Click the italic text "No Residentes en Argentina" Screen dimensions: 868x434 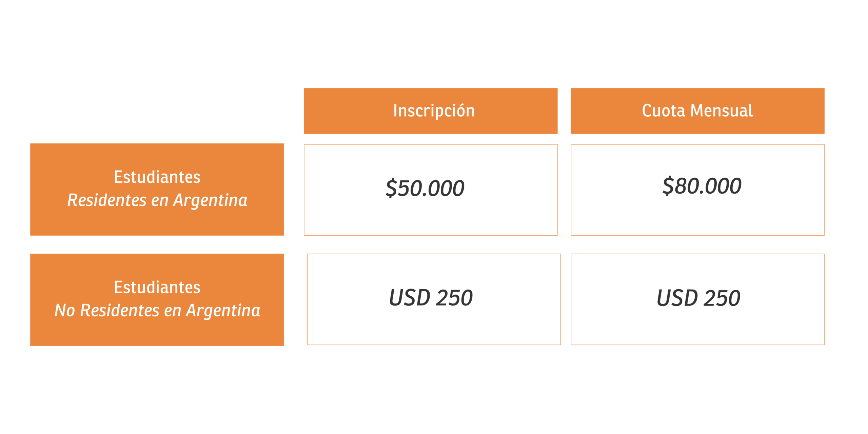tap(157, 310)
